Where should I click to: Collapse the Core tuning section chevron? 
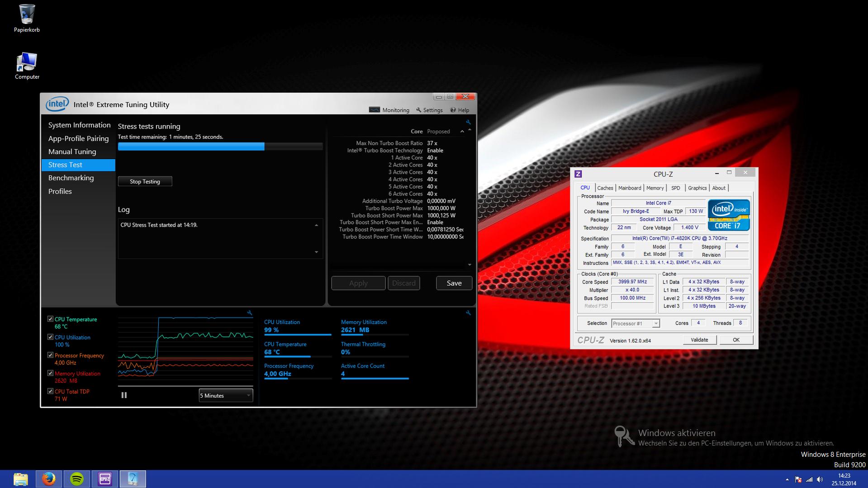[x=462, y=132]
